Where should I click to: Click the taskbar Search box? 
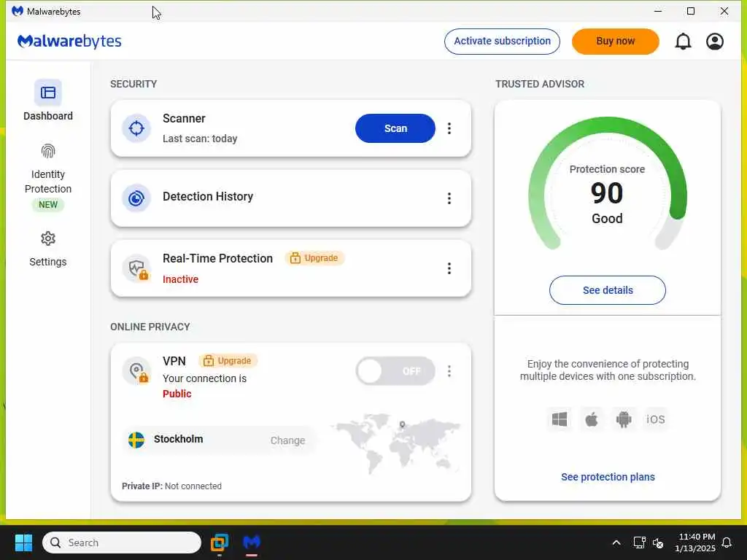click(122, 542)
